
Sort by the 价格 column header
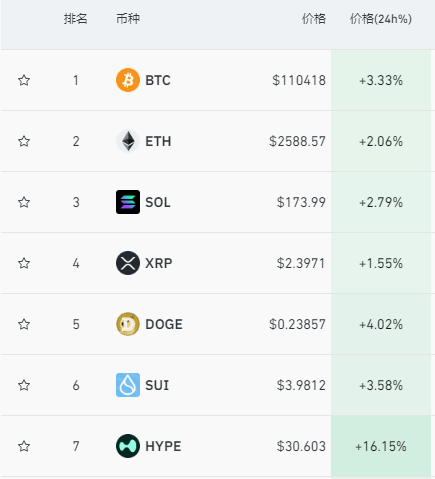click(x=314, y=19)
